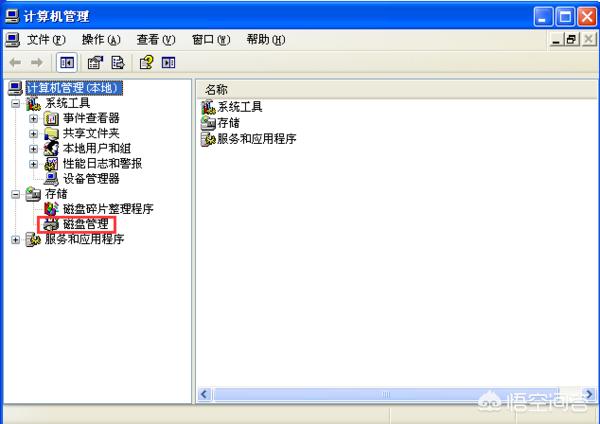
Task: Select 存储 label in the tree
Action: click(x=56, y=194)
